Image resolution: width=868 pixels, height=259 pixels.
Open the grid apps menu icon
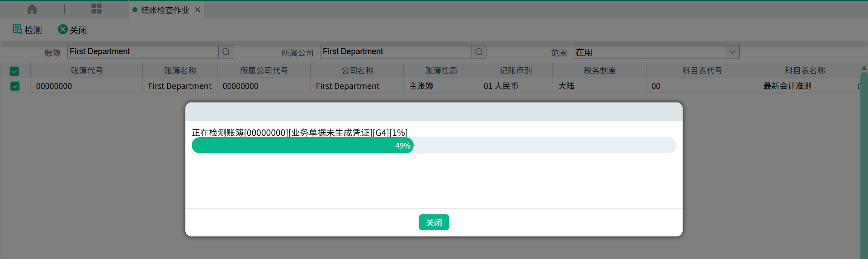coord(96,9)
